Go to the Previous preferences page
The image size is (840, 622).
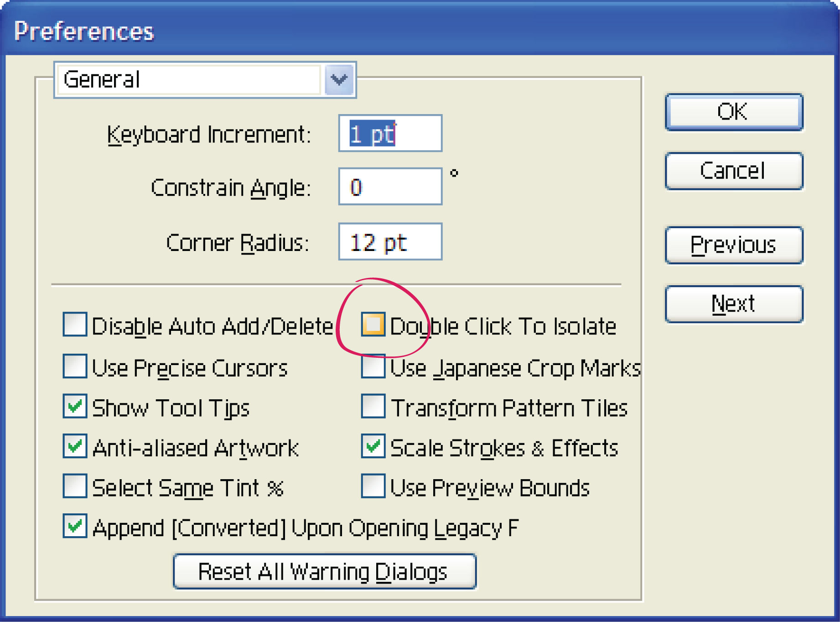[734, 245]
